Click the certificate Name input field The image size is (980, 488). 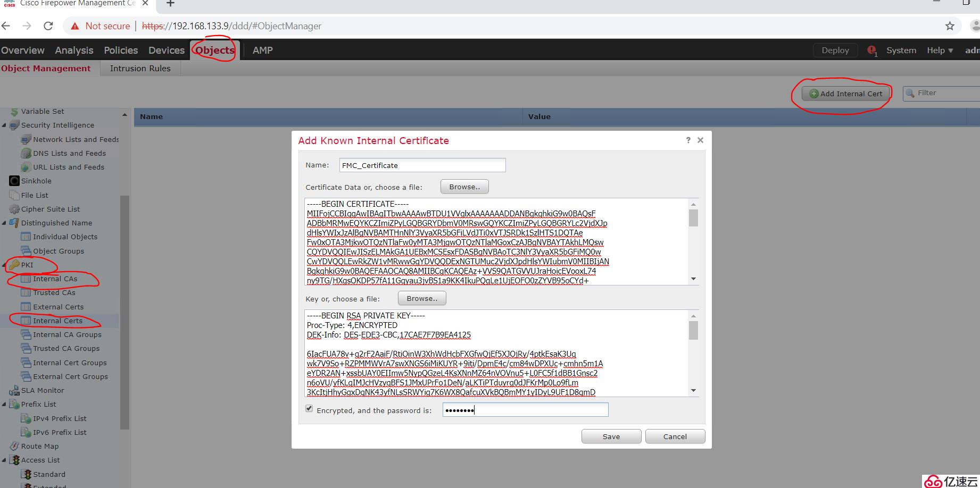click(422, 165)
